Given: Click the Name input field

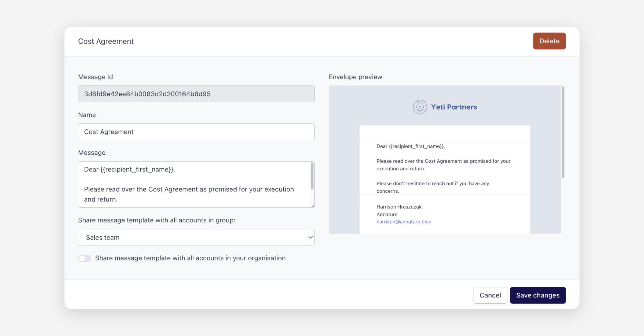Looking at the screenshot, I should point(196,132).
